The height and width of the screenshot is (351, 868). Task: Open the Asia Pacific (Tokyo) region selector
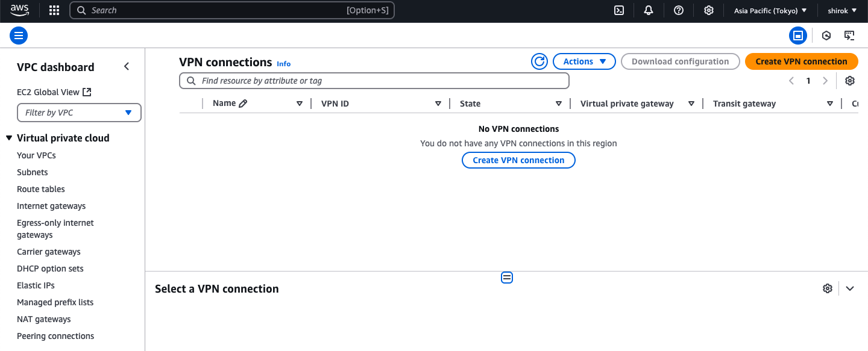click(x=770, y=10)
